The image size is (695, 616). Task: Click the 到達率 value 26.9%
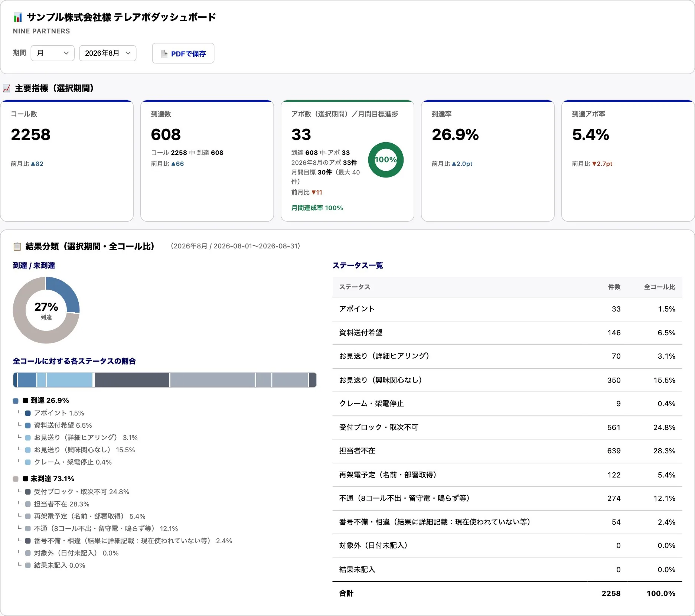click(x=455, y=134)
